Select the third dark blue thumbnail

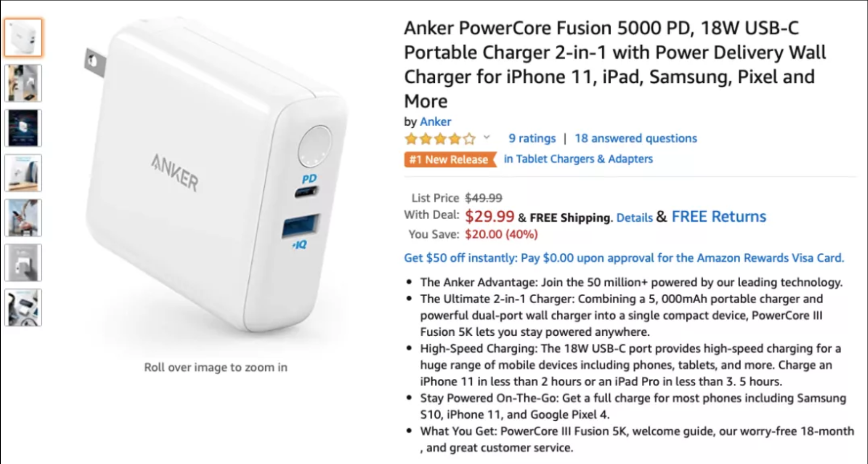[x=23, y=128]
